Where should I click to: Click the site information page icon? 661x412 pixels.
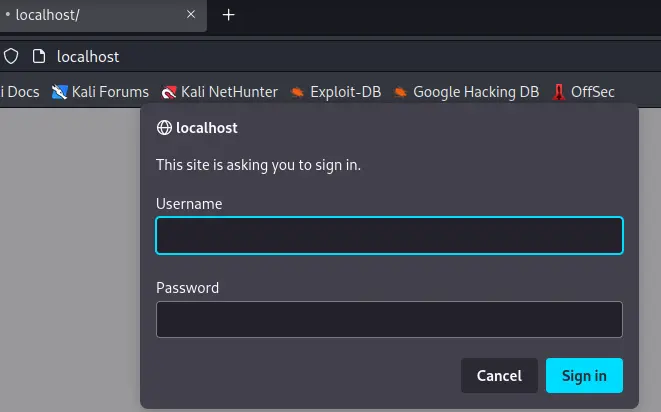point(39,56)
